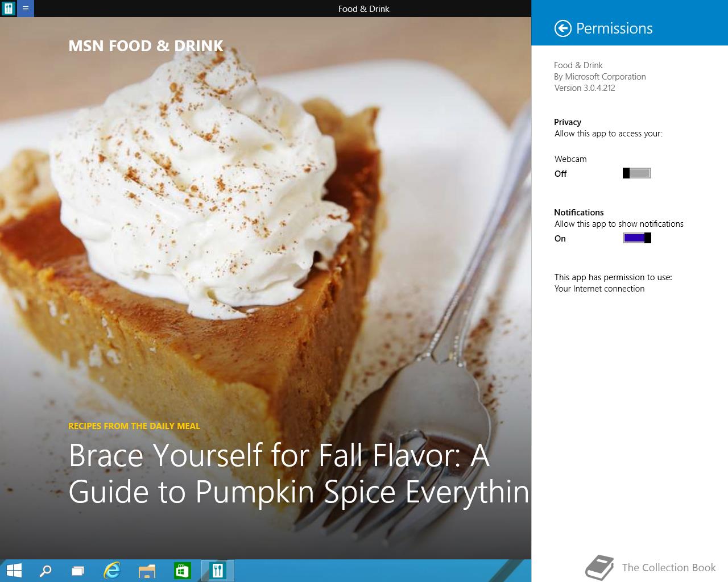Open the app commands hamburger menu

coord(26,9)
